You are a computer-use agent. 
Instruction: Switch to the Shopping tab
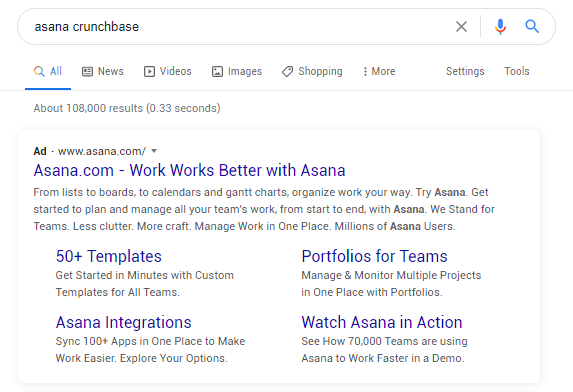tap(312, 71)
